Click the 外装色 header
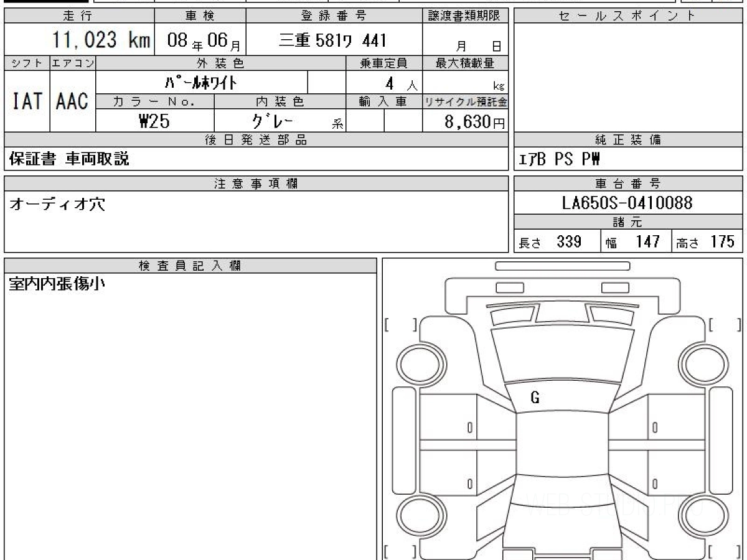Screen dimensions: 747x560 coord(221,63)
